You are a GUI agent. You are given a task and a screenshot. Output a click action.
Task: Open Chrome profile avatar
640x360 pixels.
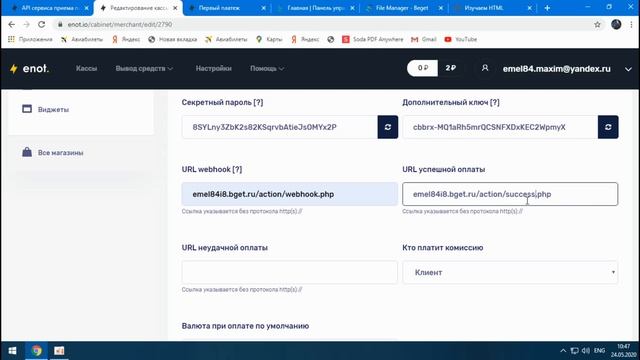(x=616, y=24)
